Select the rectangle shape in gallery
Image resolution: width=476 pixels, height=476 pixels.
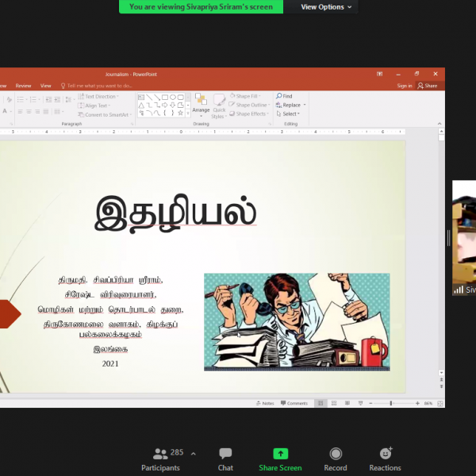[165, 97]
